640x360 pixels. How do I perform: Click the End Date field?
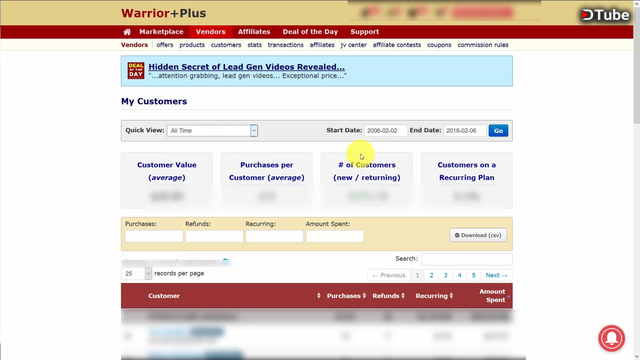tap(465, 131)
